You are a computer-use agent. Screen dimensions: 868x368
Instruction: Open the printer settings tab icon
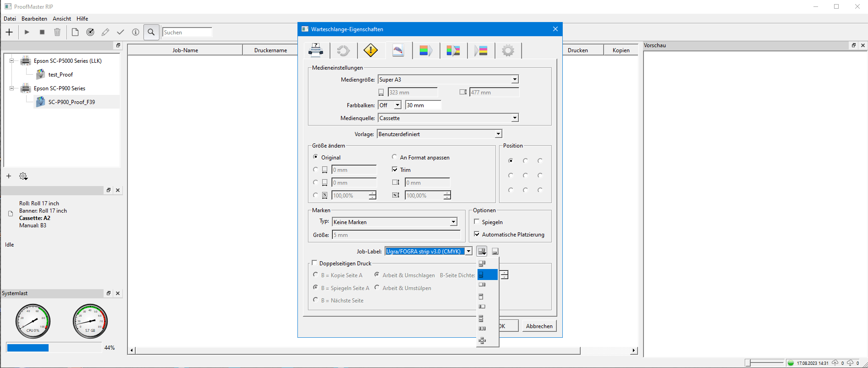click(316, 50)
